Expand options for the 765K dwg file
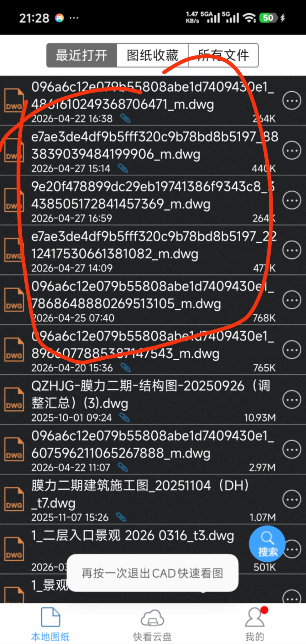 coord(291,350)
